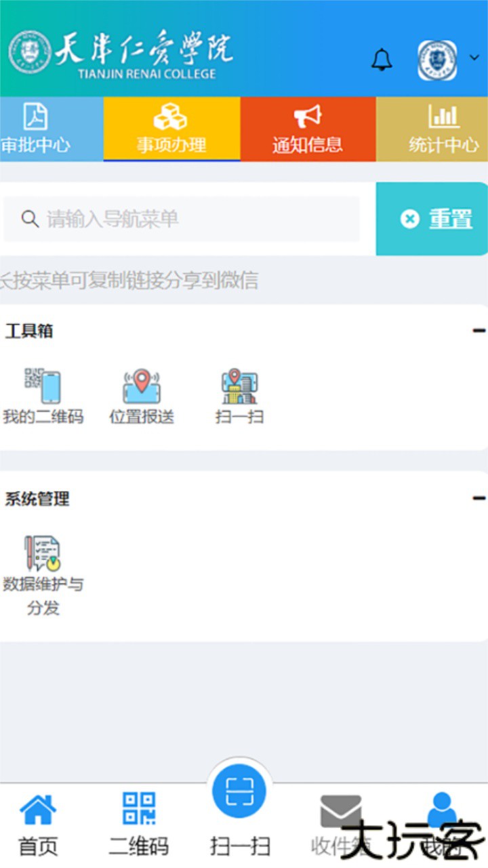Open 我的二维码 tool
The height and width of the screenshot is (868, 488).
pyautogui.click(x=43, y=397)
